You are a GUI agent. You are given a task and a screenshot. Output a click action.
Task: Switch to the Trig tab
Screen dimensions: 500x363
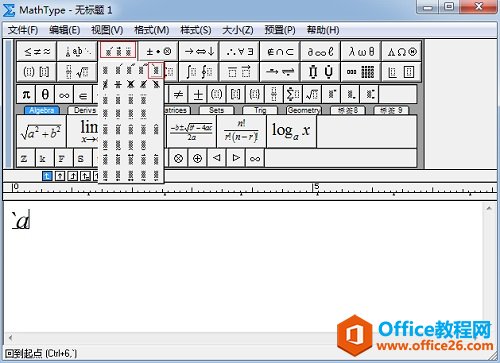pos(260,110)
